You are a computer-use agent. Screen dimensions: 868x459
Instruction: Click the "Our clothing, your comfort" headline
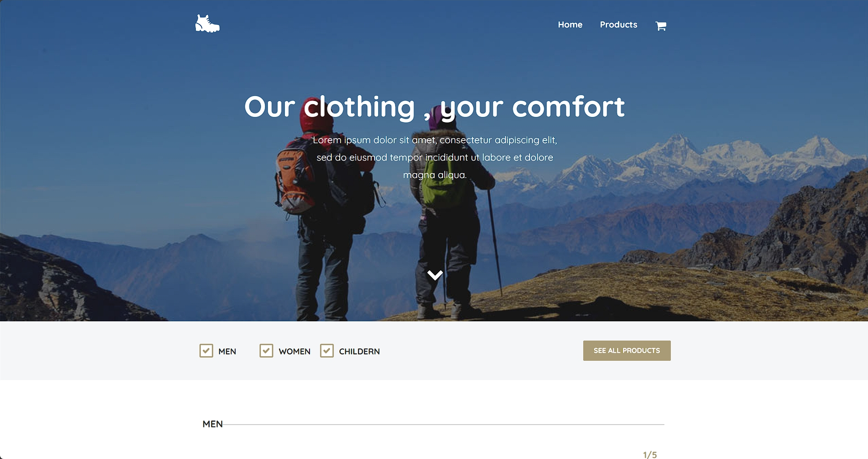[434, 107]
